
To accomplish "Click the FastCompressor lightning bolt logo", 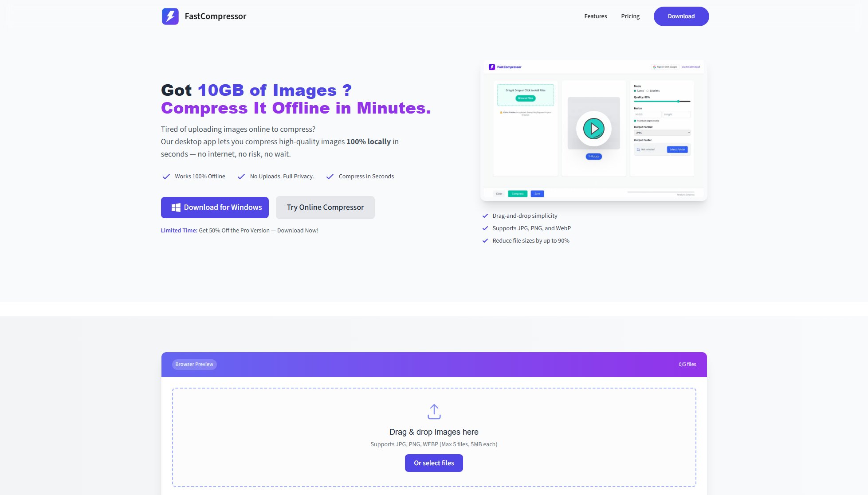I will click(x=170, y=16).
